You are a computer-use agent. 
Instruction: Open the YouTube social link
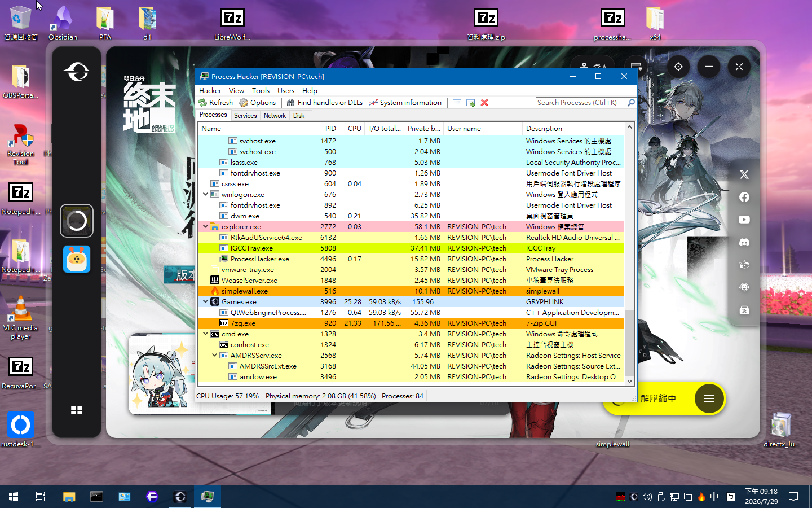pyautogui.click(x=744, y=220)
